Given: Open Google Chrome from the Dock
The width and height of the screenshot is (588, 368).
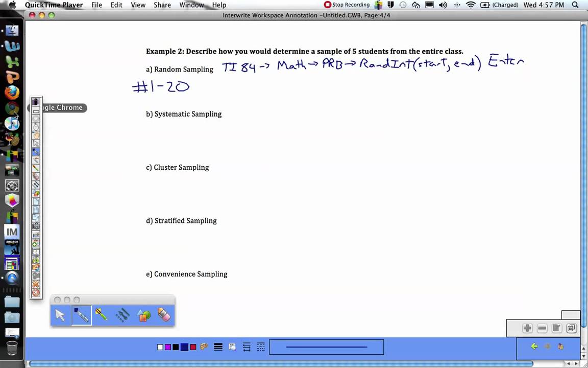Looking at the screenshot, I should pyautogui.click(x=12, y=108).
